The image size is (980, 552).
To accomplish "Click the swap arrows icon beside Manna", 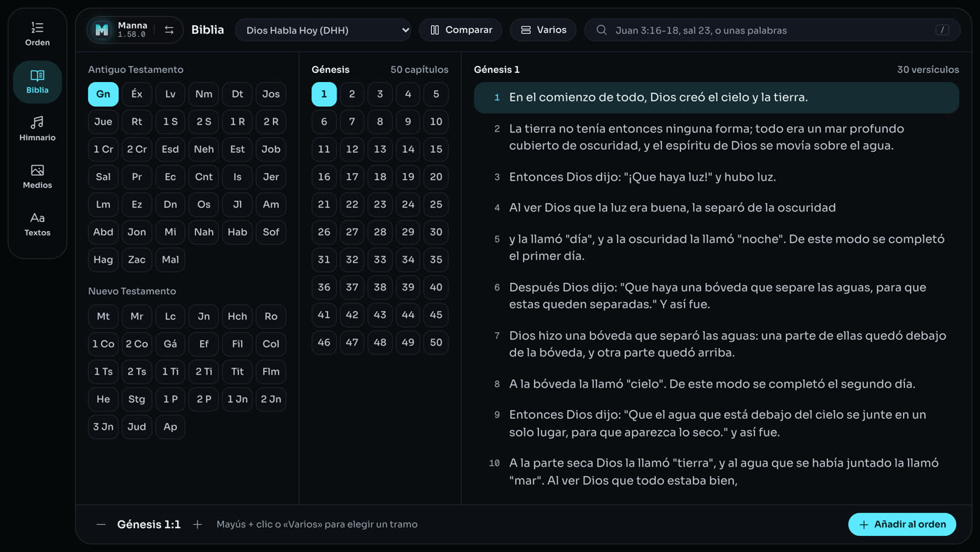I will [x=169, y=29].
